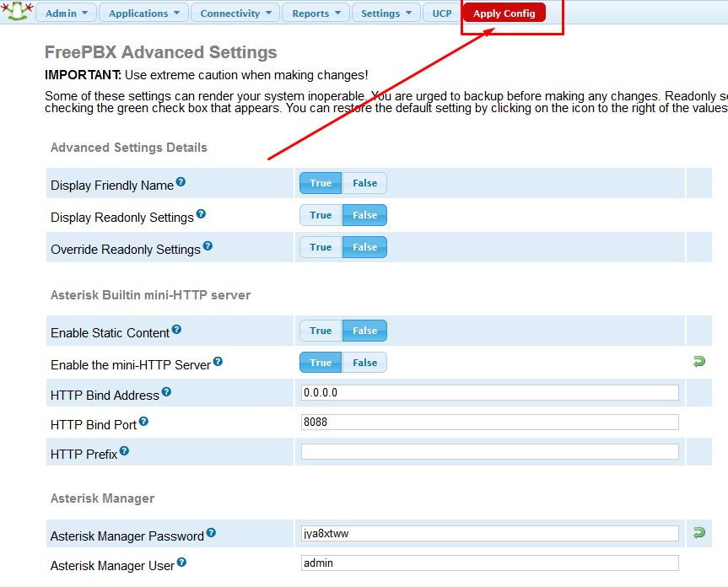
Task: Click the red Apply Config button
Action: point(504,13)
